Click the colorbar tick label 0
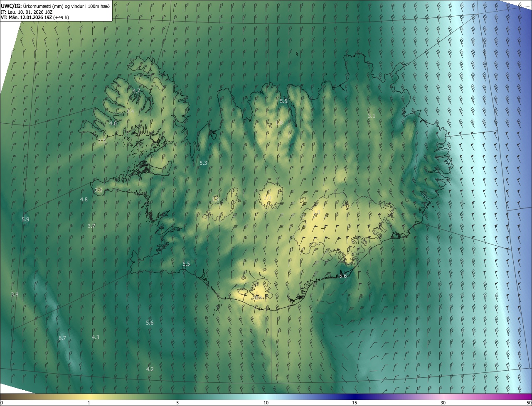The height and width of the screenshot is (406, 532). coord(2,403)
